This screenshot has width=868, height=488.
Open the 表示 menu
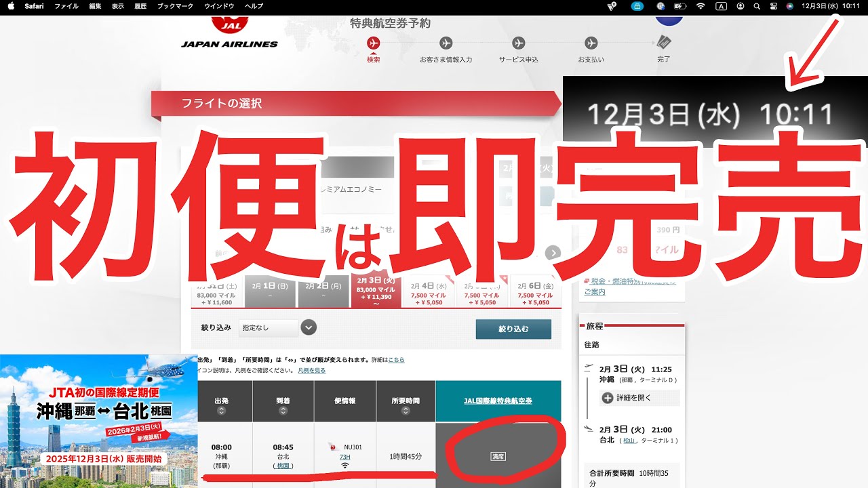[118, 5]
